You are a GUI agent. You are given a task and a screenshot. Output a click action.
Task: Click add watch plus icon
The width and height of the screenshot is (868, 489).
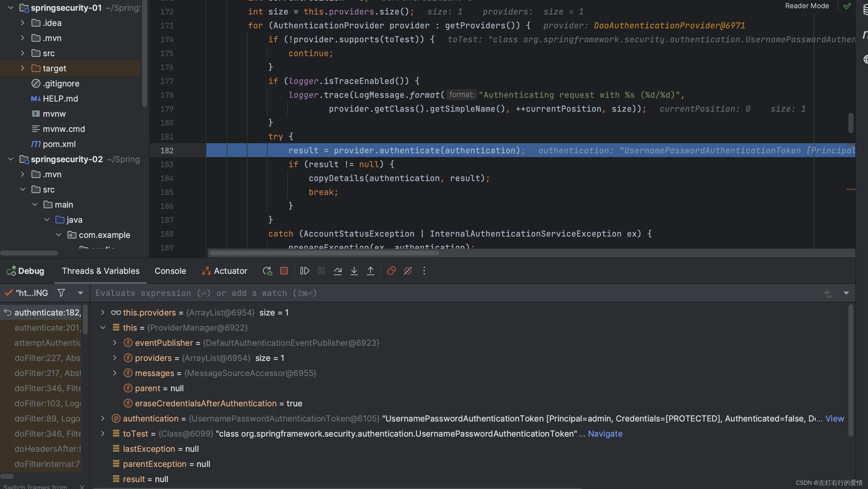pos(827,293)
